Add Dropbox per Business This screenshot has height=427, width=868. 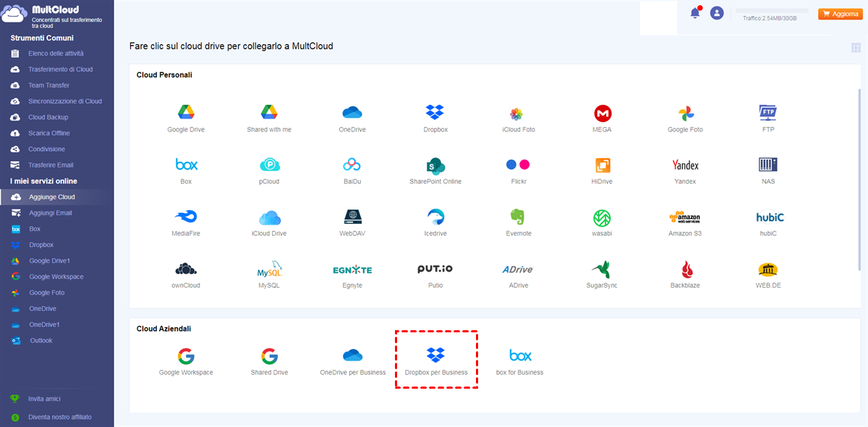[435, 354]
